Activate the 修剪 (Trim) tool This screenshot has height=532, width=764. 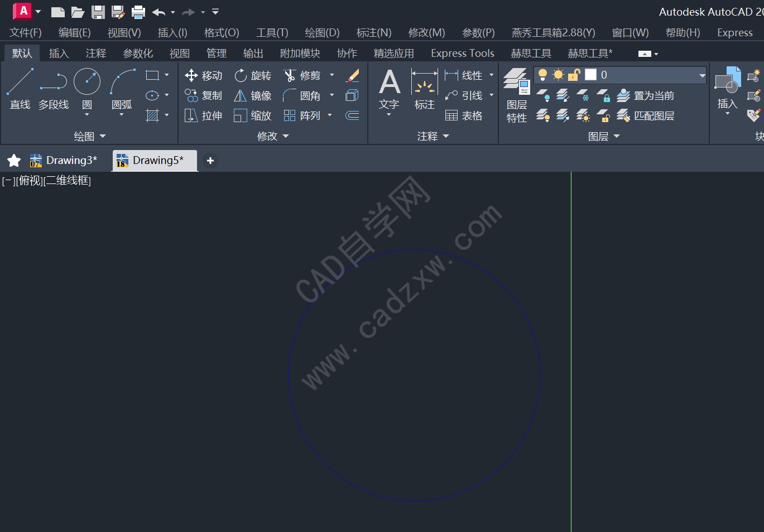[302, 75]
